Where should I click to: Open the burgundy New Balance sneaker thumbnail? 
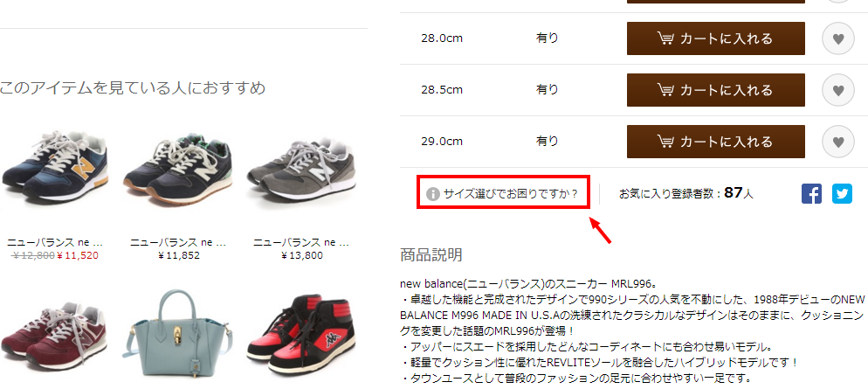(55, 331)
